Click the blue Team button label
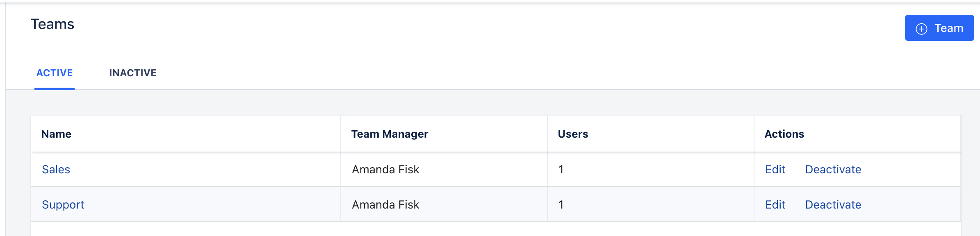 [949, 28]
